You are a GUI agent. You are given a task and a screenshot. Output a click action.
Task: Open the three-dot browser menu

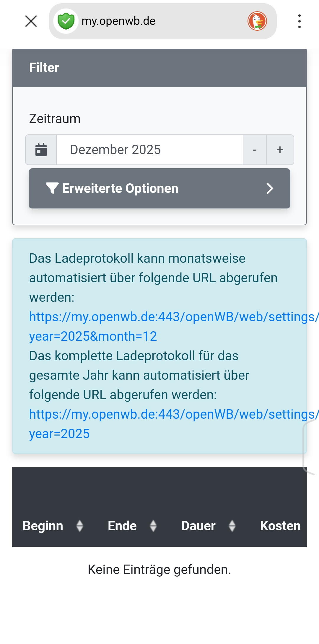299,21
